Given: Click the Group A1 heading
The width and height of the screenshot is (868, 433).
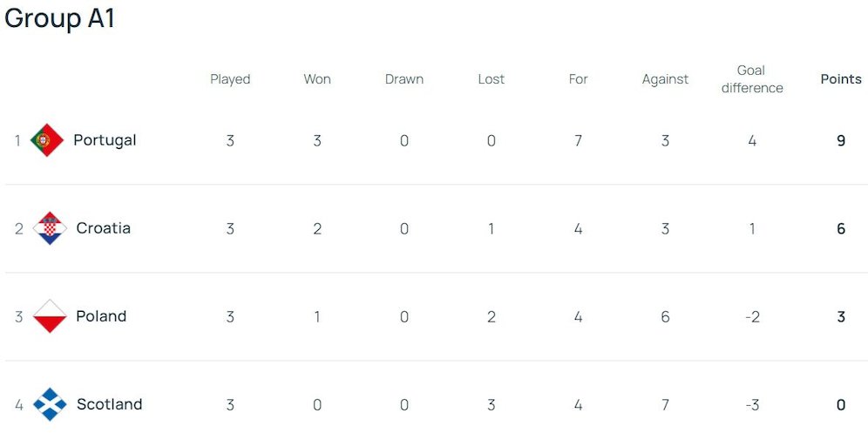Looking at the screenshot, I should coord(60,19).
